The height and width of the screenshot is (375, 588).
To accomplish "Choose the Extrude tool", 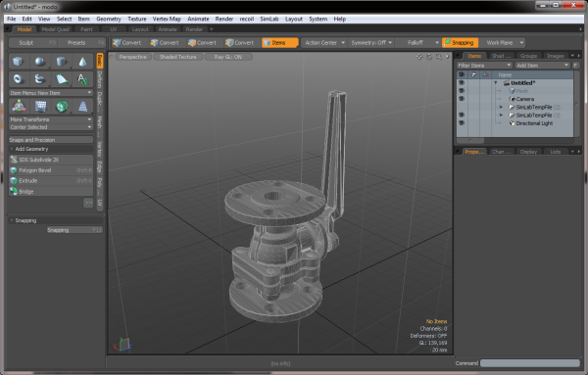I will 51,180.
